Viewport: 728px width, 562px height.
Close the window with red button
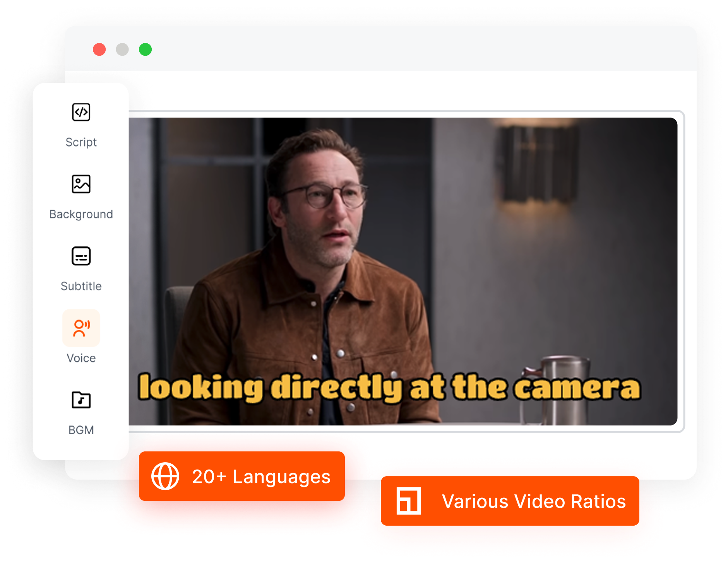99,50
